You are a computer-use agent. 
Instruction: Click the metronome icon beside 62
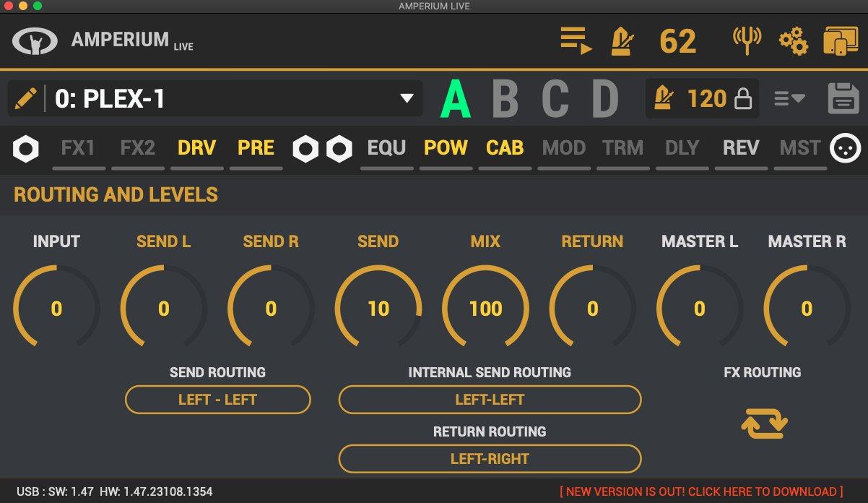click(x=622, y=41)
